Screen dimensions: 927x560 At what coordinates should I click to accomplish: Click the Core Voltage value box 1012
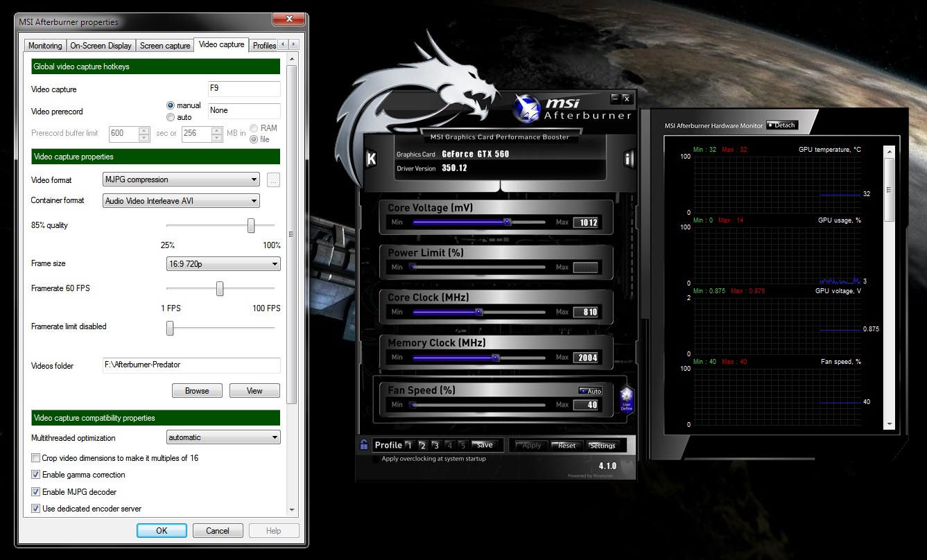pos(585,222)
